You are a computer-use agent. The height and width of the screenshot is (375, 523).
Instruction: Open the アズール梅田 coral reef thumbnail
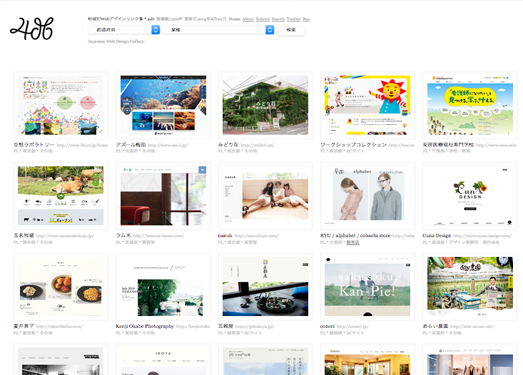pos(163,105)
